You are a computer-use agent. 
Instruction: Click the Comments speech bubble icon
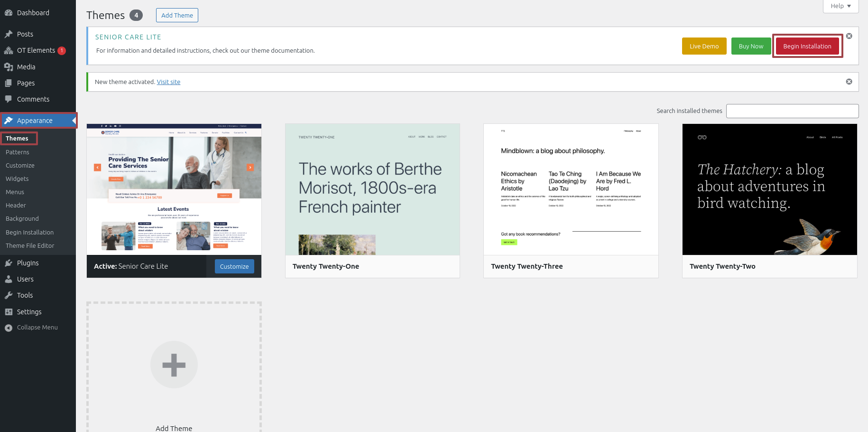(9, 99)
